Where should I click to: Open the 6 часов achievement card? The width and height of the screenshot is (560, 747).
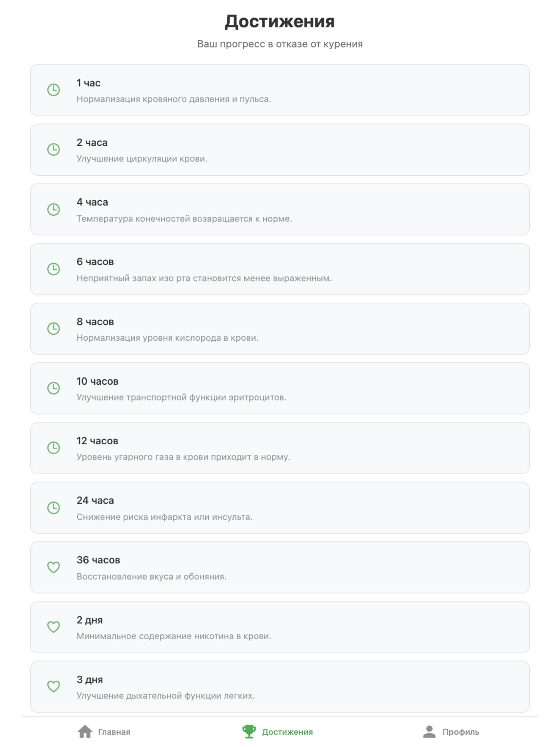(x=280, y=269)
